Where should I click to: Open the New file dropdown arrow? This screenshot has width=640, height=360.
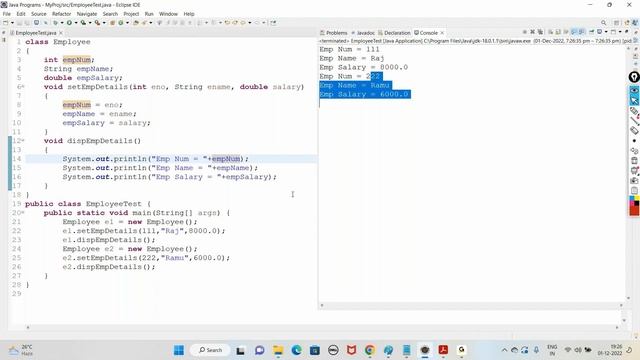(12, 22)
